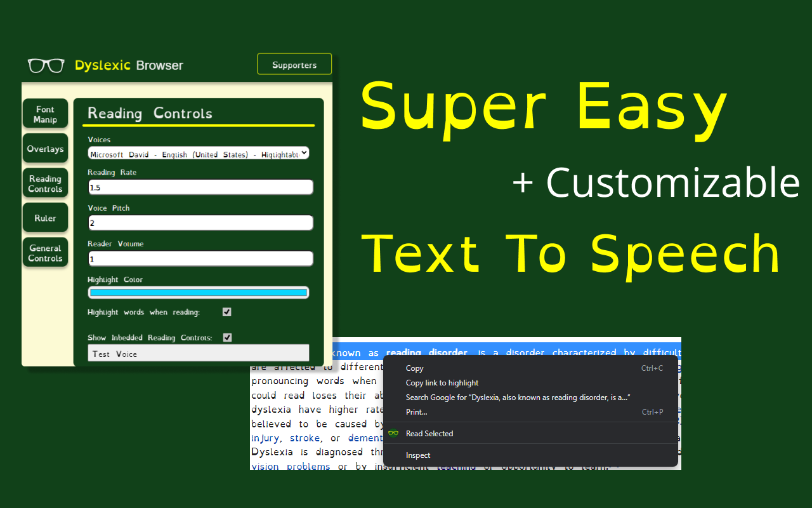Image resolution: width=812 pixels, height=508 pixels.
Task: Open the Ruler tab
Action: tap(45, 218)
